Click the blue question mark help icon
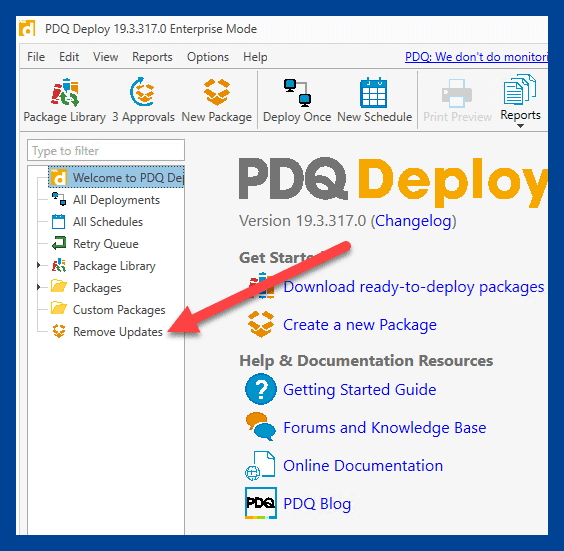 pos(261,389)
